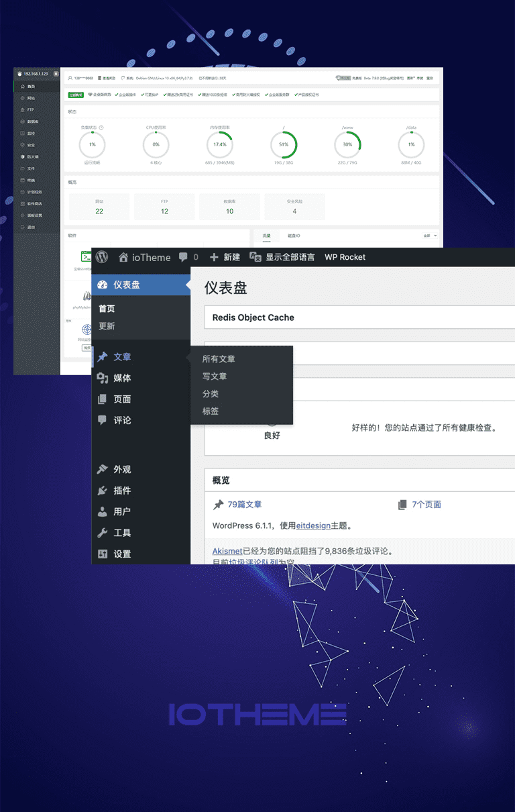Open the 79篇文章 link
Screen dimensions: 515x812
point(245,505)
